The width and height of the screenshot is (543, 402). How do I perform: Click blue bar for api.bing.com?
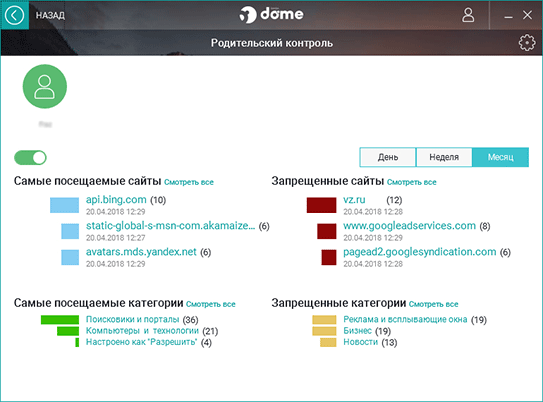[64, 205]
